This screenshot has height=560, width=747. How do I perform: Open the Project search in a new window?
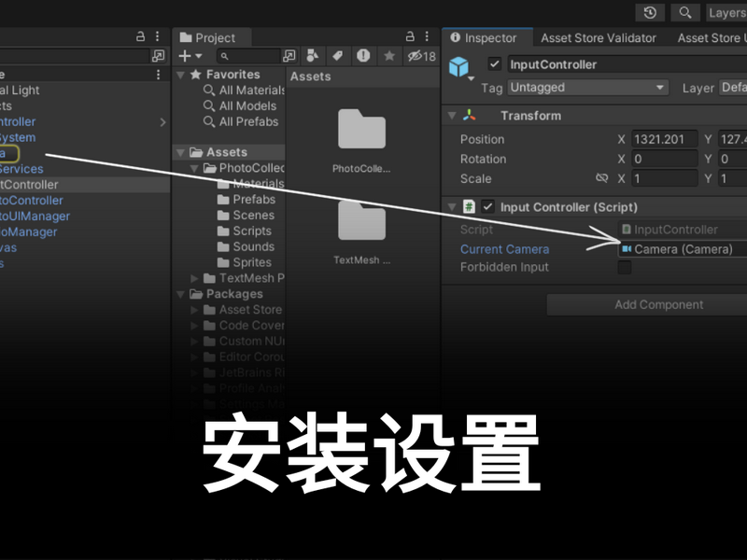point(289,56)
